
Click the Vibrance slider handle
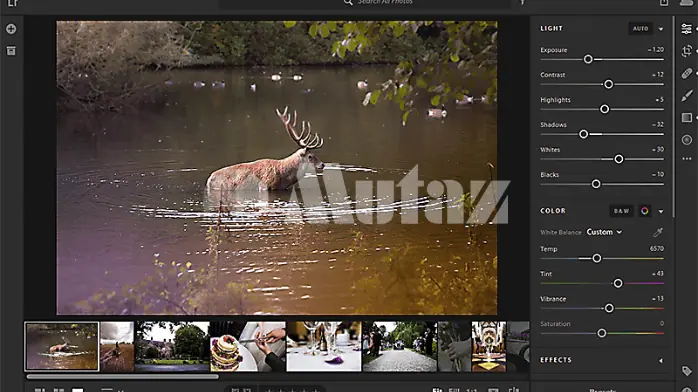609,308
